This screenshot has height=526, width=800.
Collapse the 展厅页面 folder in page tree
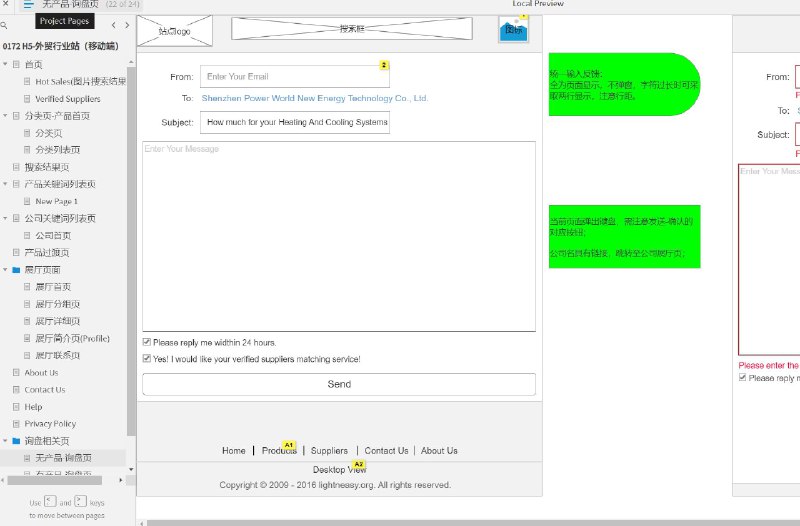(x=5, y=269)
